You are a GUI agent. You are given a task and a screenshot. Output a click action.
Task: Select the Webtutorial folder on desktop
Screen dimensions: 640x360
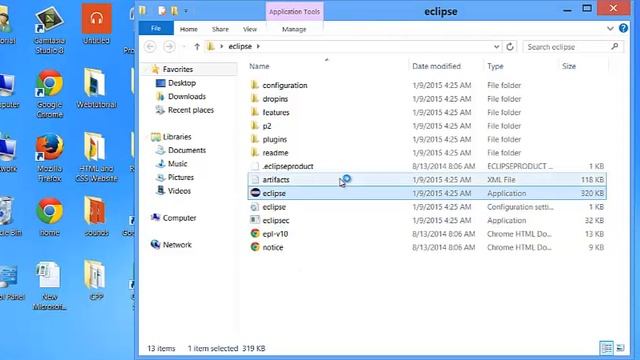click(x=96, y=88)
